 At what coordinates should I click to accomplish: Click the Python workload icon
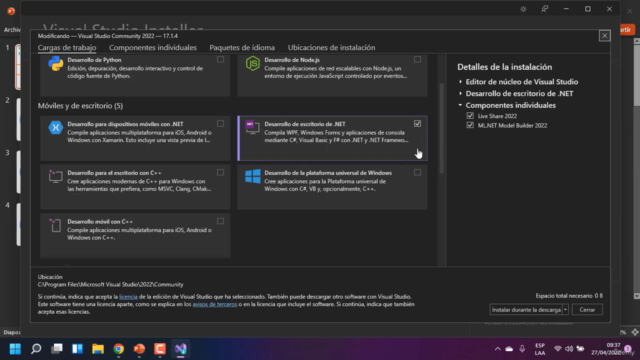tap(56, 64)
